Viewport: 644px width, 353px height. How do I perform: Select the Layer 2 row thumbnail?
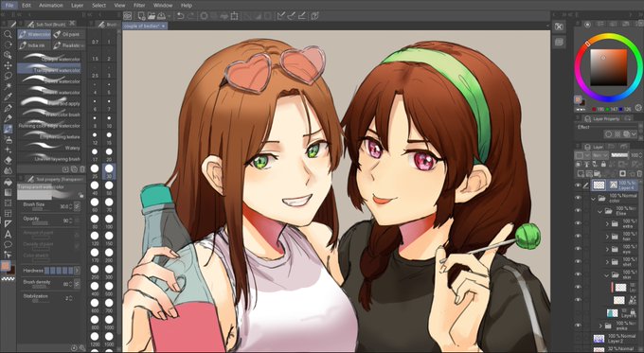click(599, 339)
